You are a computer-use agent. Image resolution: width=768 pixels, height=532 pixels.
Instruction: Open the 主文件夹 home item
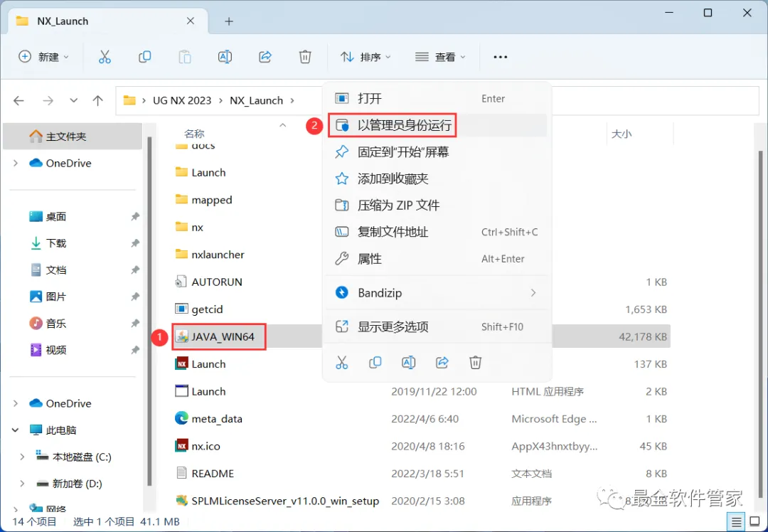pos(73,136)
